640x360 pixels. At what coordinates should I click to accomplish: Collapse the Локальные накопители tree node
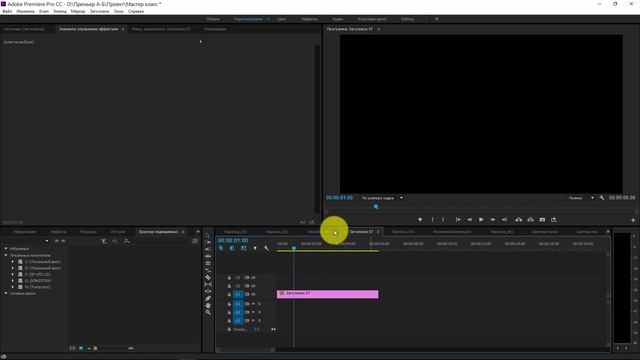point(6,255)
